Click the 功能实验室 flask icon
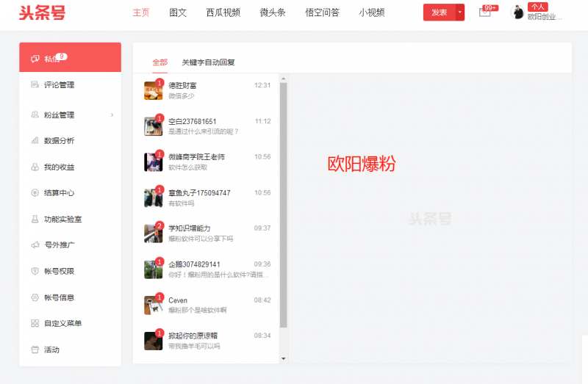Viewport: 588px width, 384px height. tap(35, 219)
